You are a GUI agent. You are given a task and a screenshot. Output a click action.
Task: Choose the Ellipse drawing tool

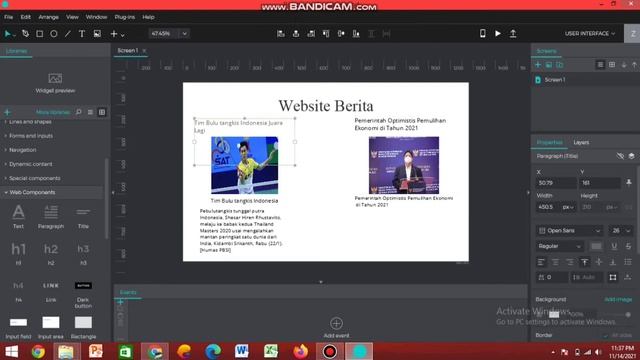(x=53, y=34)
